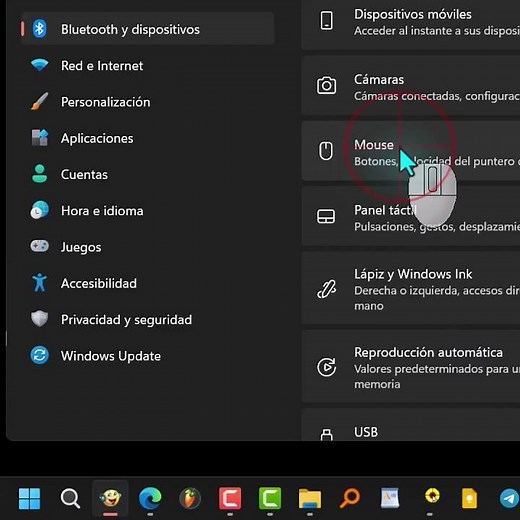Click the globe clock Hora icon
Image resolution: width=520 pixels, height=520 pixels.
(39, 210)
